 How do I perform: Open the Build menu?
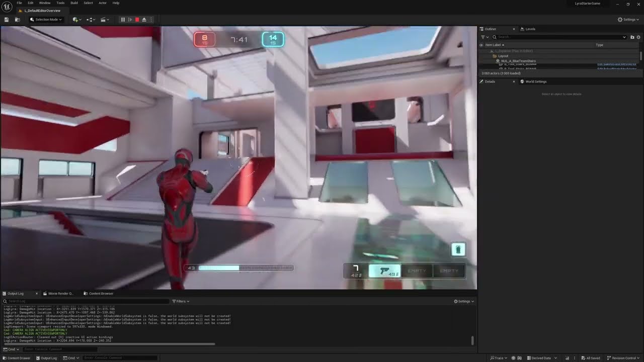click(x=74, y=3)
